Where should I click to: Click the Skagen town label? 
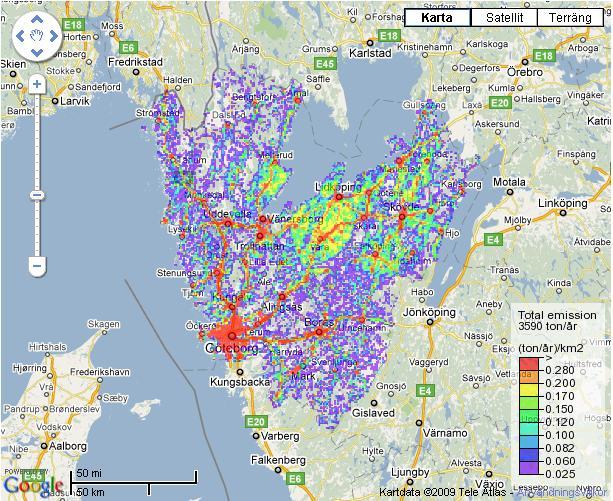click(104, 324)
